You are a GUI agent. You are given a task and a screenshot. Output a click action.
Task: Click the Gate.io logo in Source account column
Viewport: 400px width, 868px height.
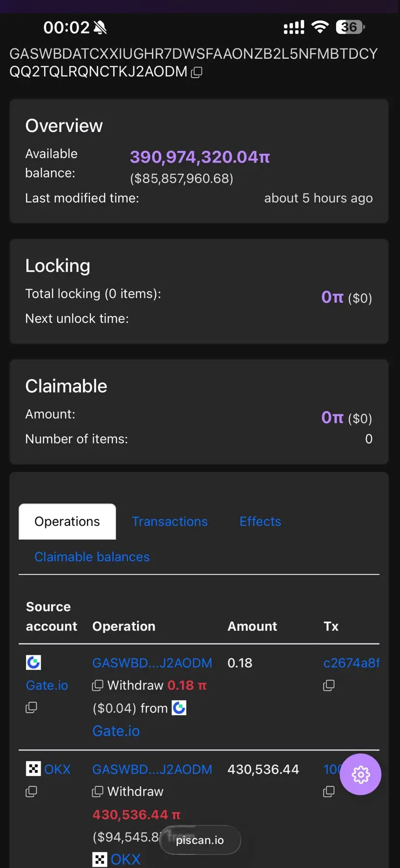[33, 662]
